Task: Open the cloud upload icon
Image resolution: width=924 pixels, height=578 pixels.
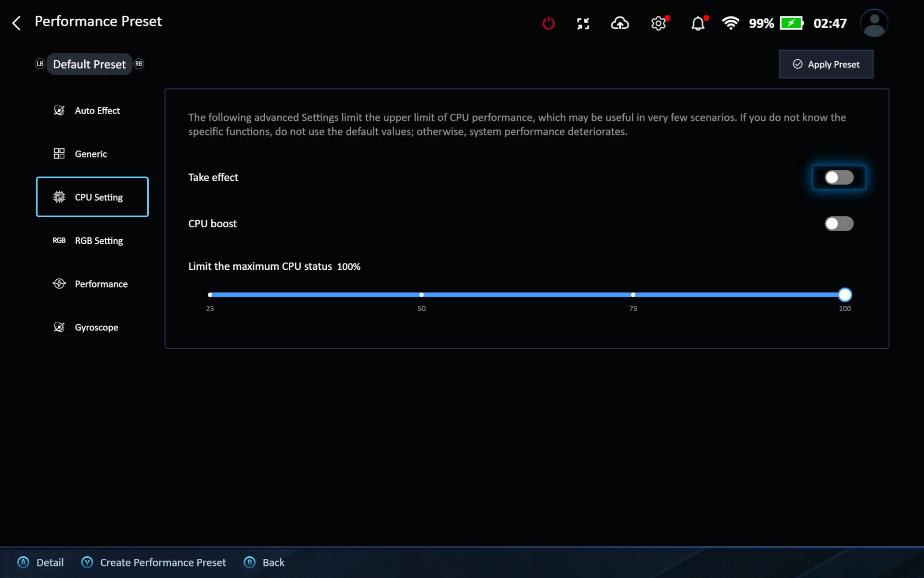Action: click(x=620, y=23)
